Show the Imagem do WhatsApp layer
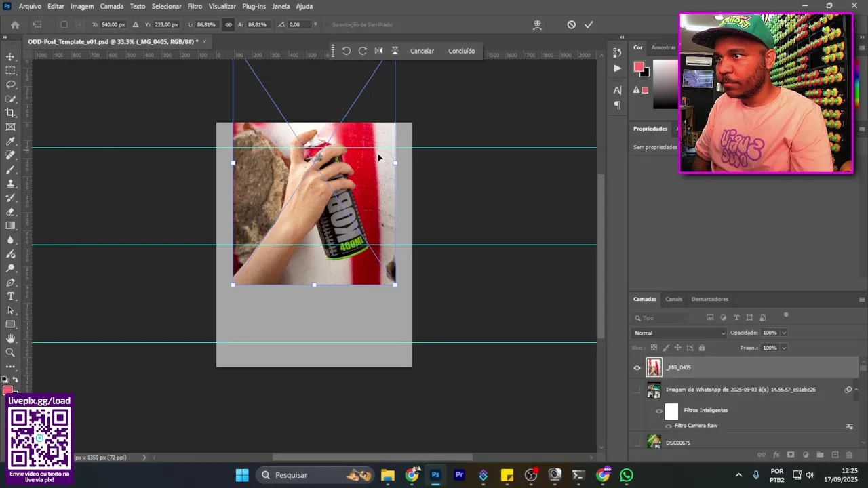The width and height of the screenshot is (868, 488). (637, 390)
